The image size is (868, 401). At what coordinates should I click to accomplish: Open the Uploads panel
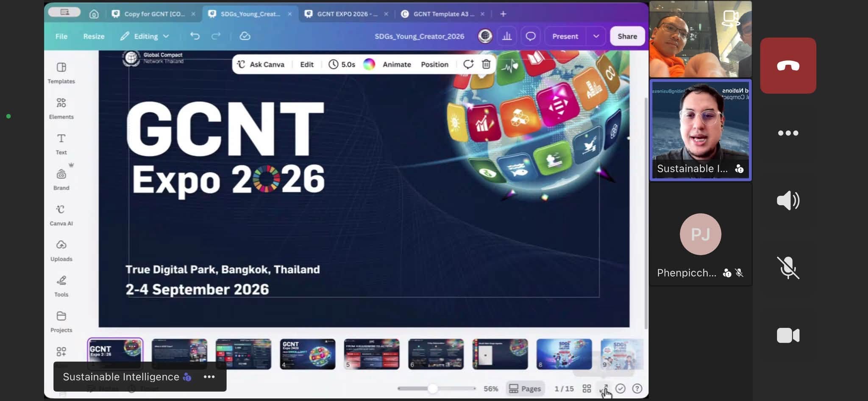pos(61,251)
